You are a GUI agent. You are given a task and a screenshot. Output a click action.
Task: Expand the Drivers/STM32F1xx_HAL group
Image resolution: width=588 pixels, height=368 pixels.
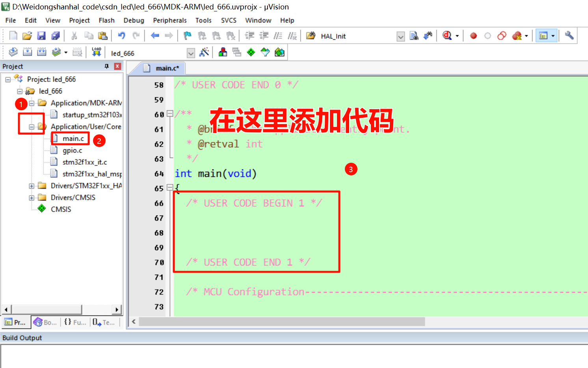point(32,186)
